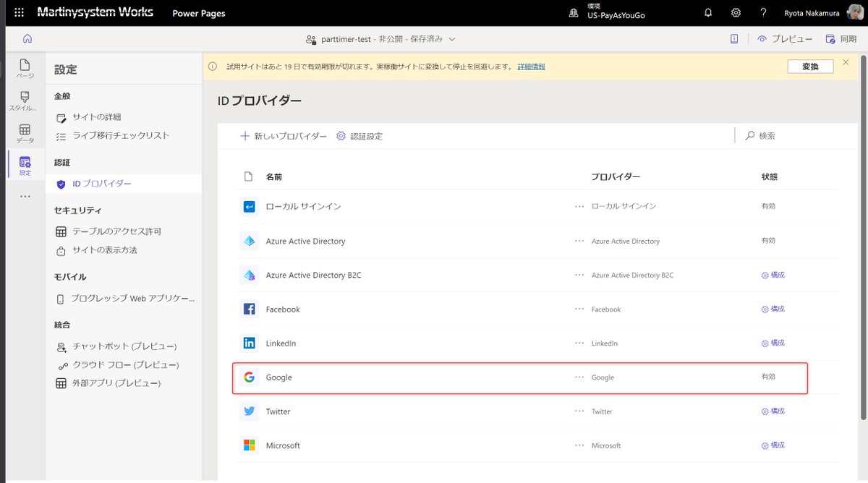This screenshot has width=868, height=483.
Task: Open the settings gear in header
Action: 736,13
